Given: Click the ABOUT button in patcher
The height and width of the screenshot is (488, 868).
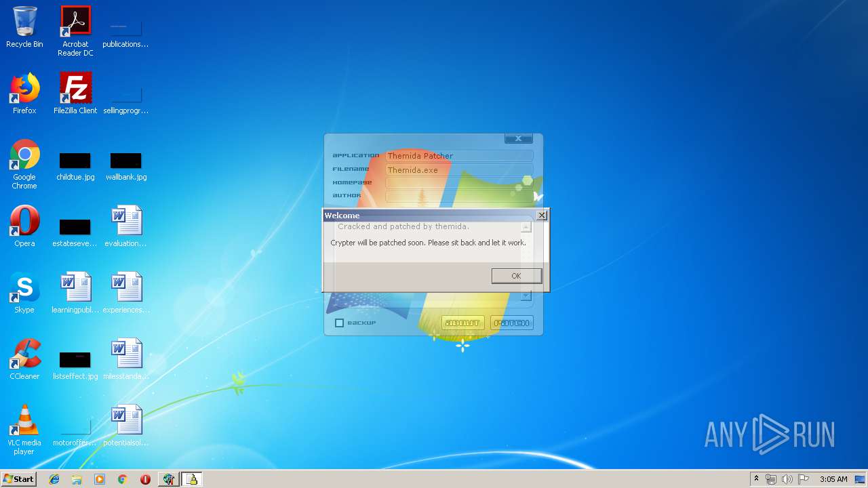Looking at the screenshot, I should tap(463, 323).
